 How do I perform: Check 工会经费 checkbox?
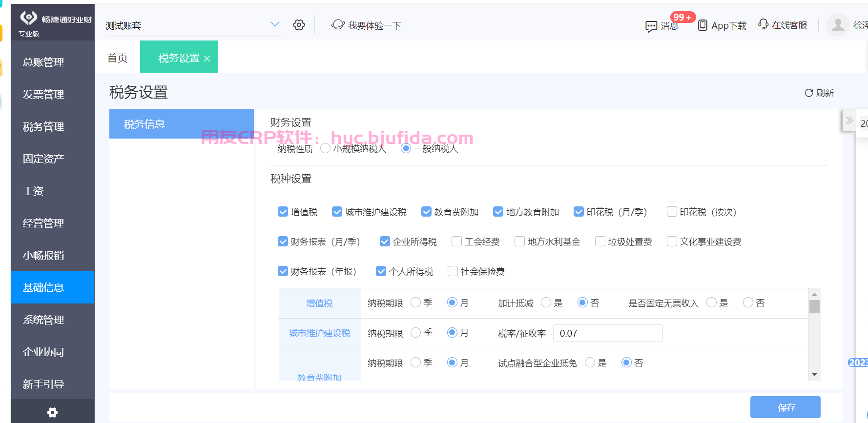click(x=456, y=242)
